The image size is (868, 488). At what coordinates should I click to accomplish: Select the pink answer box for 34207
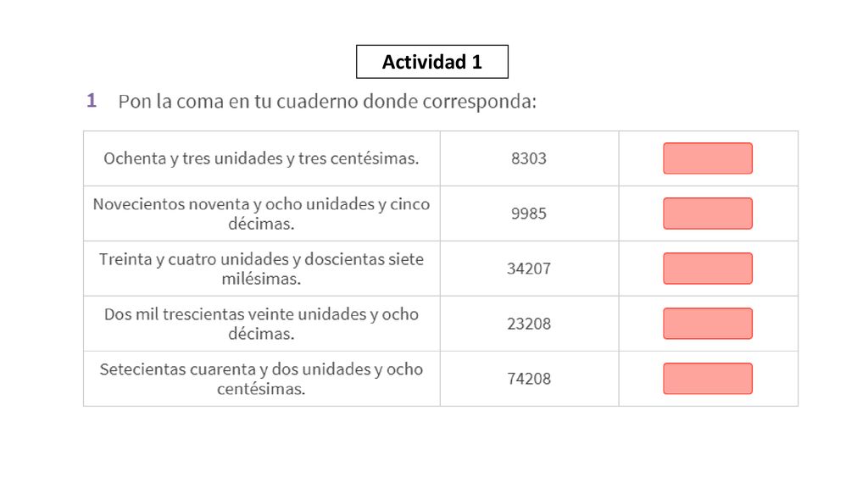[708, 269]
